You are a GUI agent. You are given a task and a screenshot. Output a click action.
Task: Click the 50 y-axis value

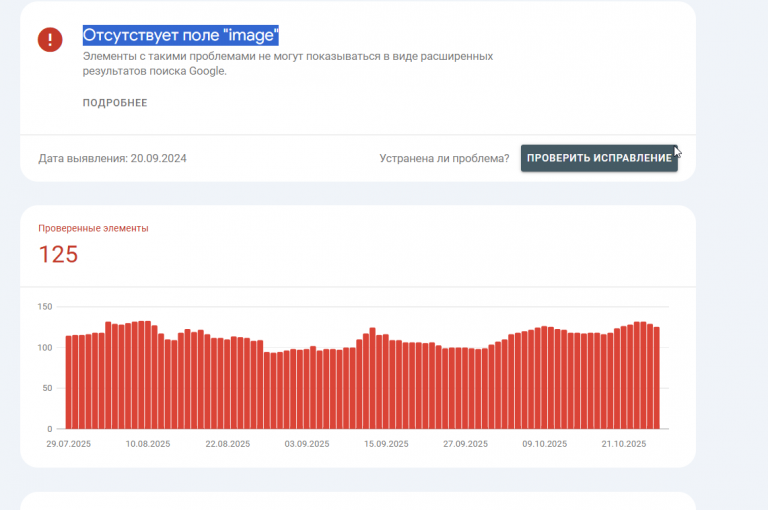(47, 388)
